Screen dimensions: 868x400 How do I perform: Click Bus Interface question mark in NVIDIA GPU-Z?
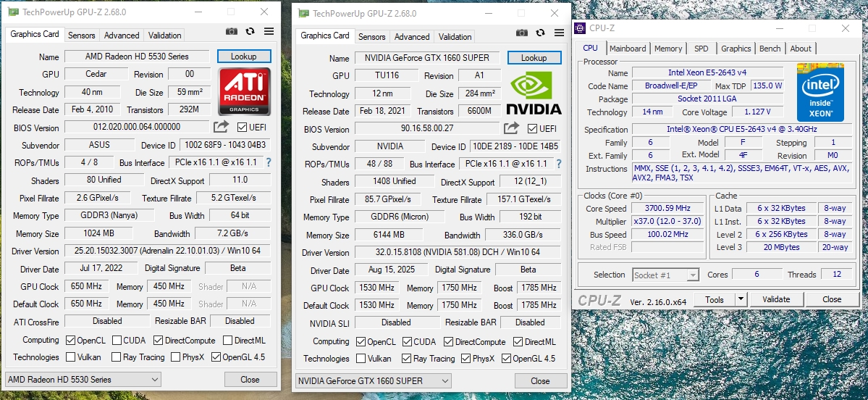point(559,164)
